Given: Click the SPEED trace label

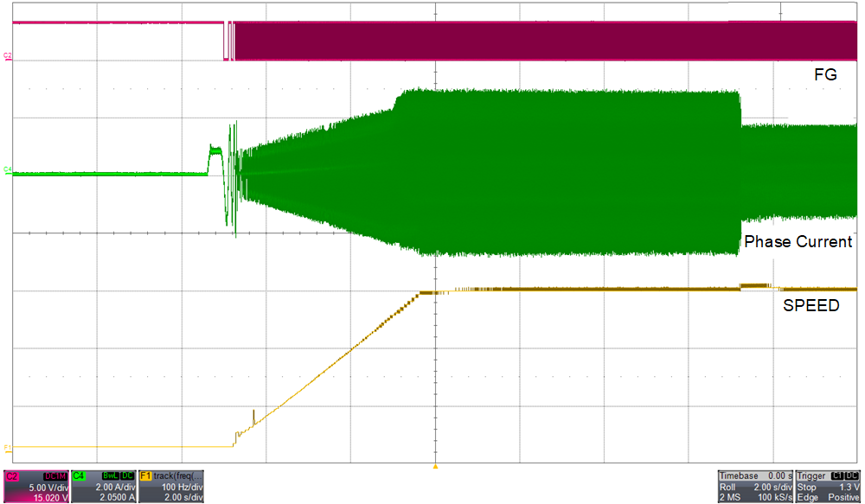Looking at the screenshot, I should (x=811, y=305).
